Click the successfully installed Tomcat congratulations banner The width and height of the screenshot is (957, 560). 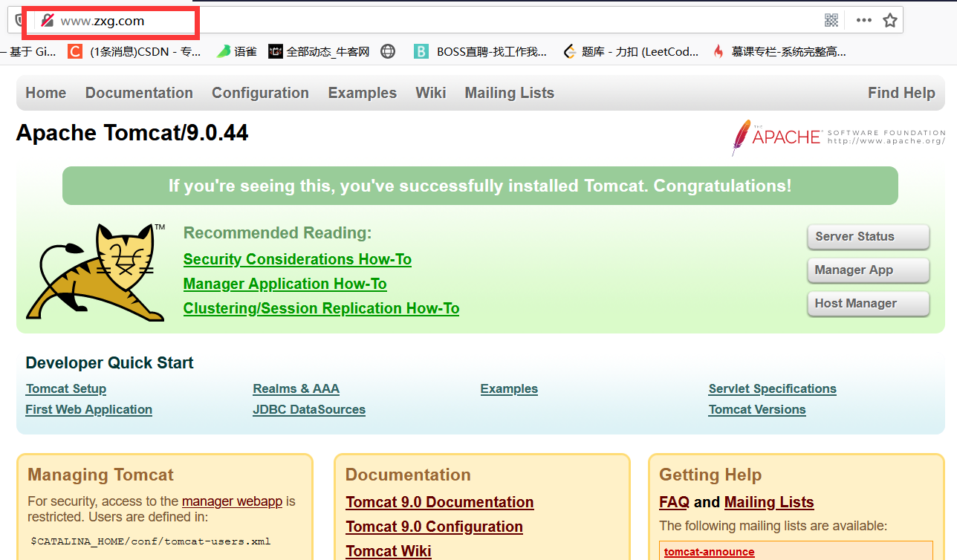click(x=480, y=186)
